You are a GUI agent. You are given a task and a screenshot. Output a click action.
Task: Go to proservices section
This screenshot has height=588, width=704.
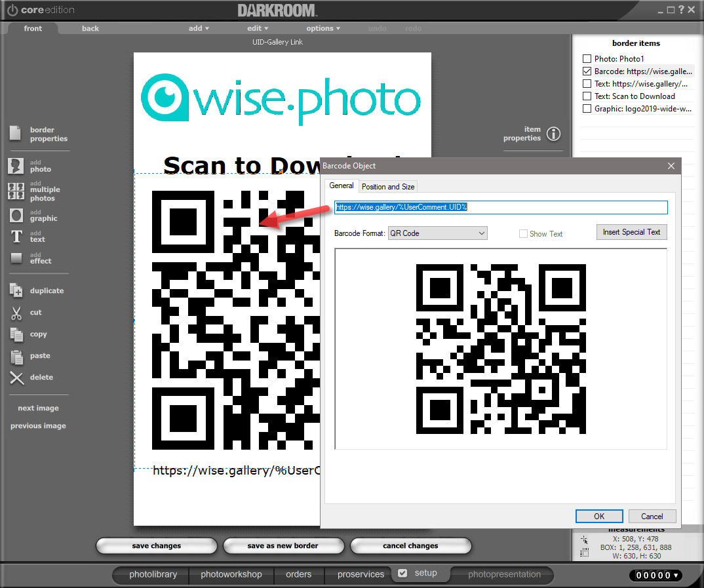pos(361,574)
